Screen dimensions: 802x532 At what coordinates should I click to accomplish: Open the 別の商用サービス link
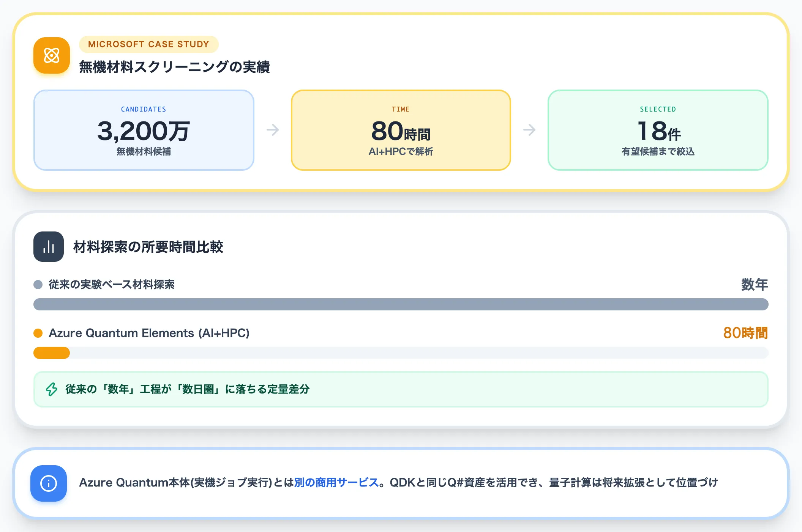336,483
